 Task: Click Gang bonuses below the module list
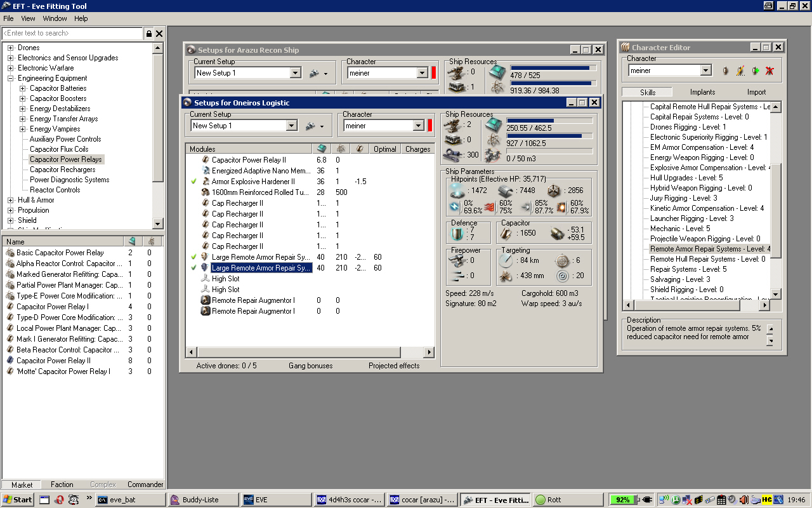tap(311, 366)
